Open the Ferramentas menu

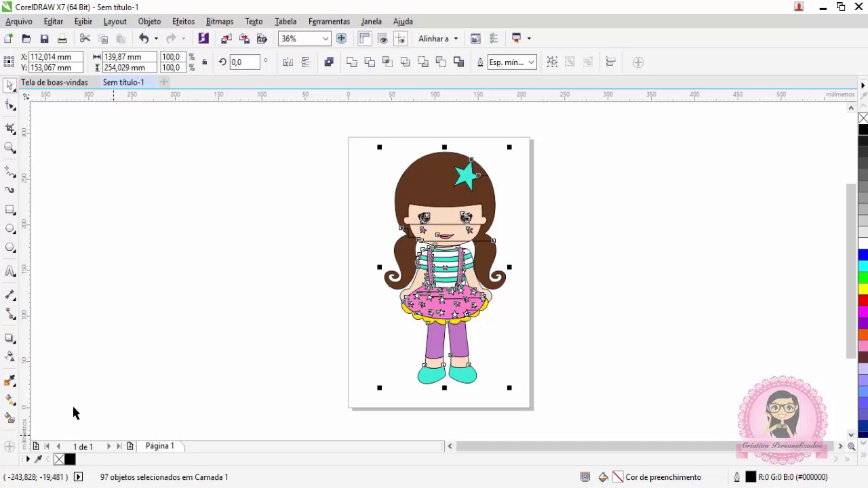click(329, 21)
